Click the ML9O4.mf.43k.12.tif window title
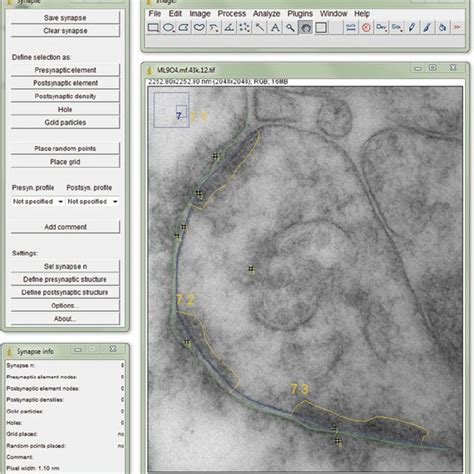 (x=186, y=70)
